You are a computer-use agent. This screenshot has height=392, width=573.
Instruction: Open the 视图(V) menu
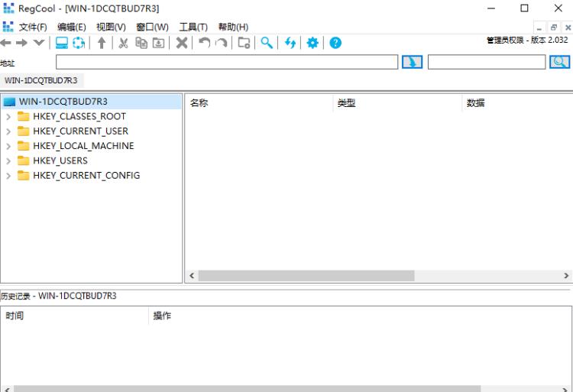111,27
